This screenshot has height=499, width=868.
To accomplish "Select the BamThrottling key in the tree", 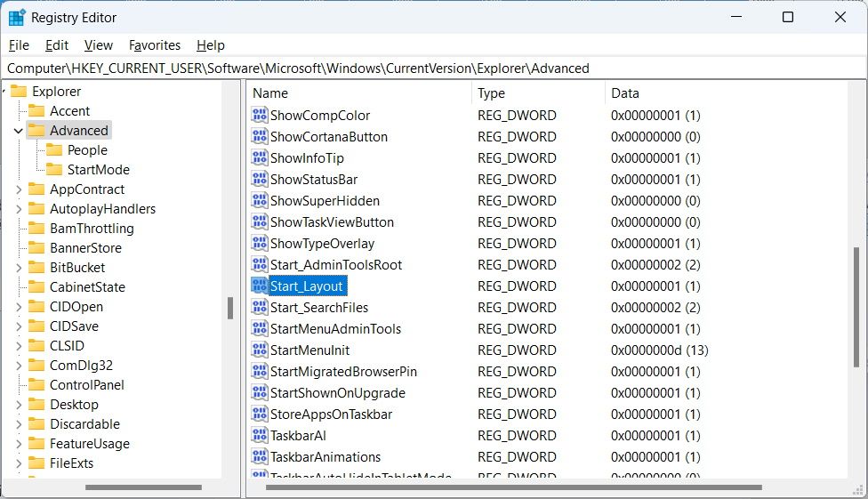I will (92, 229).
